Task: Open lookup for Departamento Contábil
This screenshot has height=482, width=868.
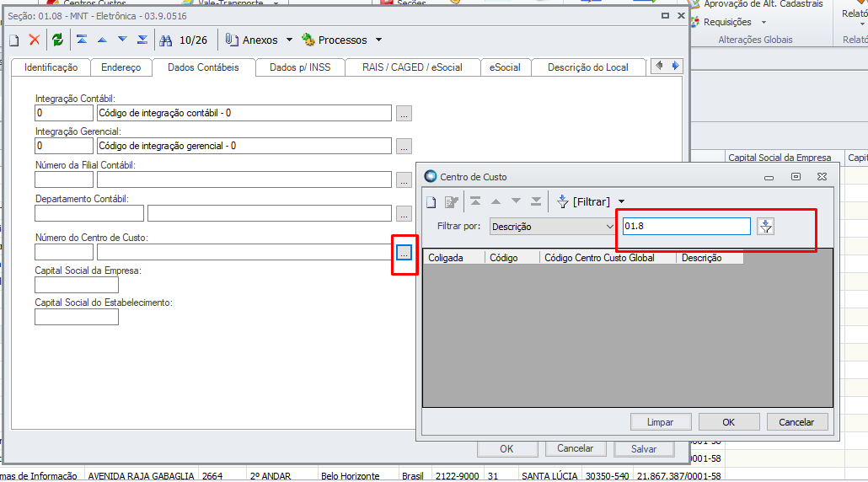Action: (405, 214)
